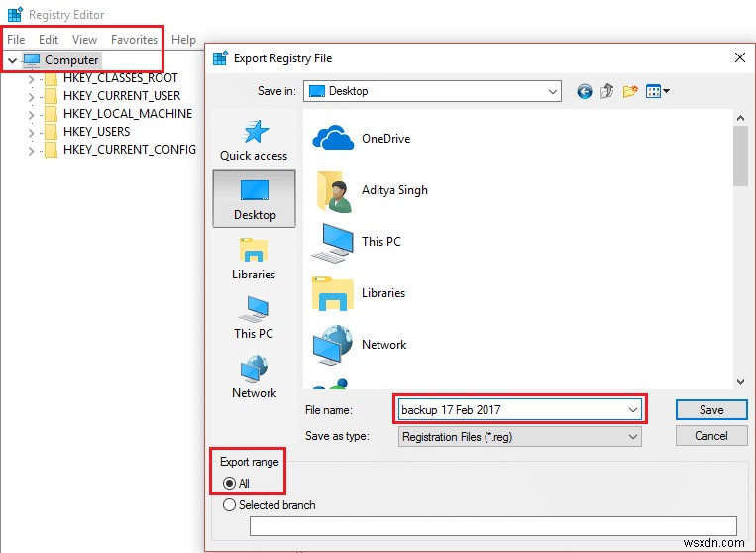The height and width of the screenshot is (553, 756).
Task: Expand the HKEY_CLASSES_ROOT key
Action: [32, 79]
